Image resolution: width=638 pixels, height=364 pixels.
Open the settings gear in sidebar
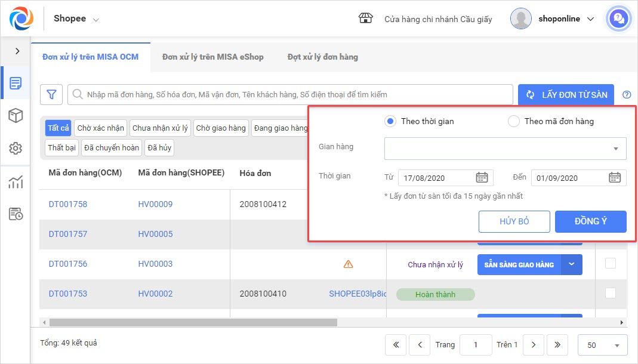(x=16, y=149)
